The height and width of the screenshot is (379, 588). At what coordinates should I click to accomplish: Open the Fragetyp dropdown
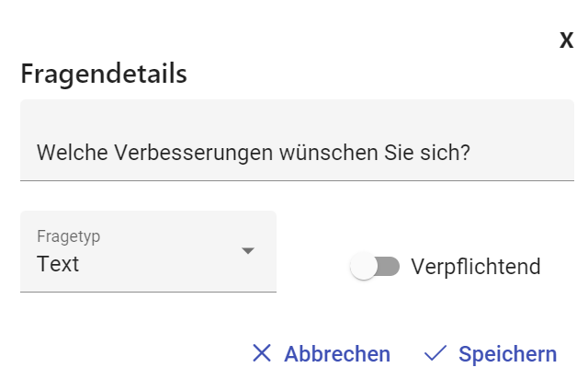point(148,251)
